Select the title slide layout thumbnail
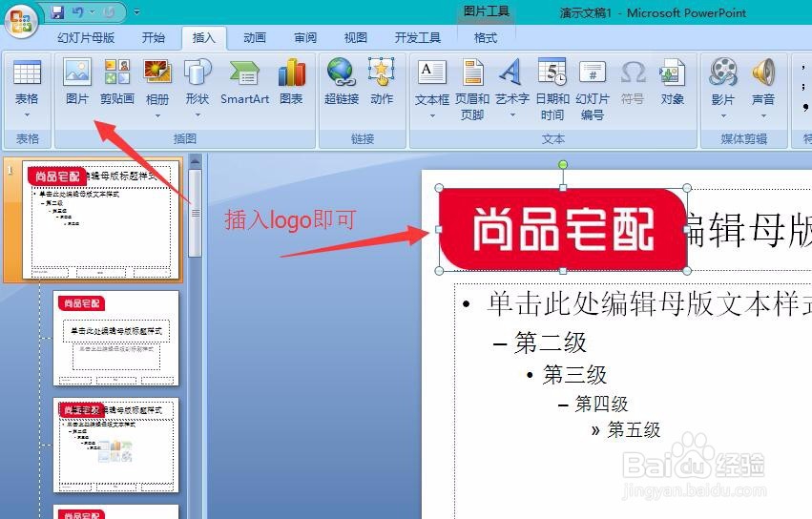 [115, 338]
